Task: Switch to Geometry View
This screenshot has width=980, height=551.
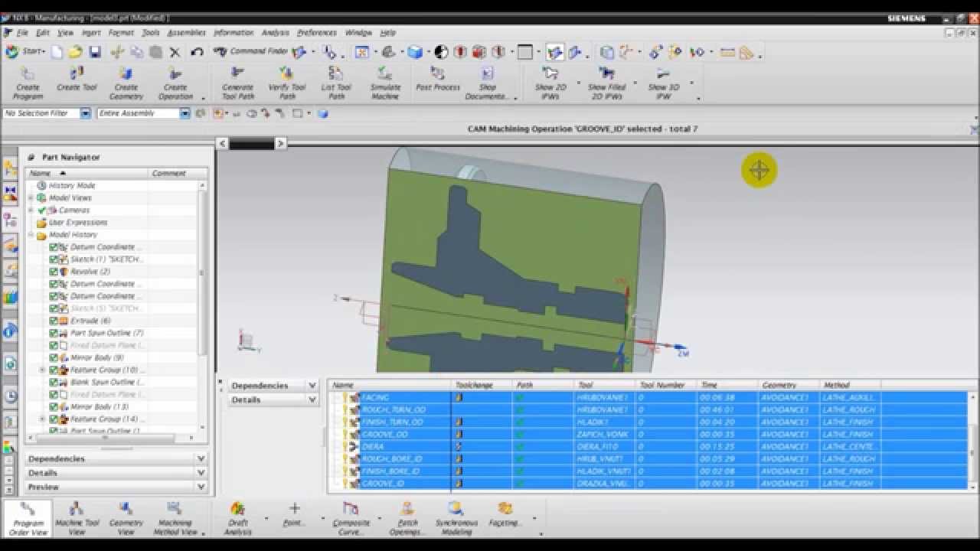Action: click(126, 518)
